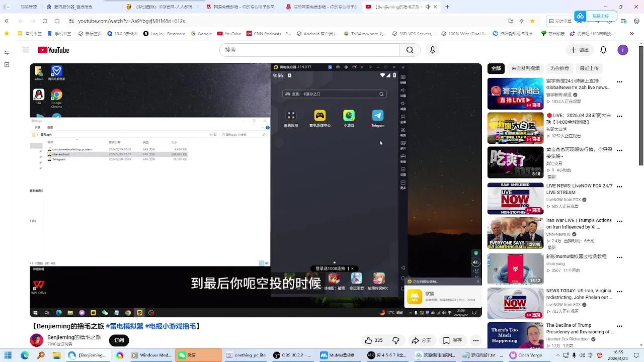The image size is (644, 362).
Task: Open more options for The Decline video
Action: [x=619, y=326]
